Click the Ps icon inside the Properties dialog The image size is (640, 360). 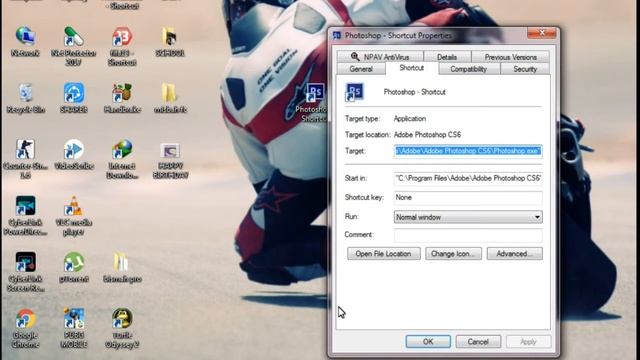(354, 92)
